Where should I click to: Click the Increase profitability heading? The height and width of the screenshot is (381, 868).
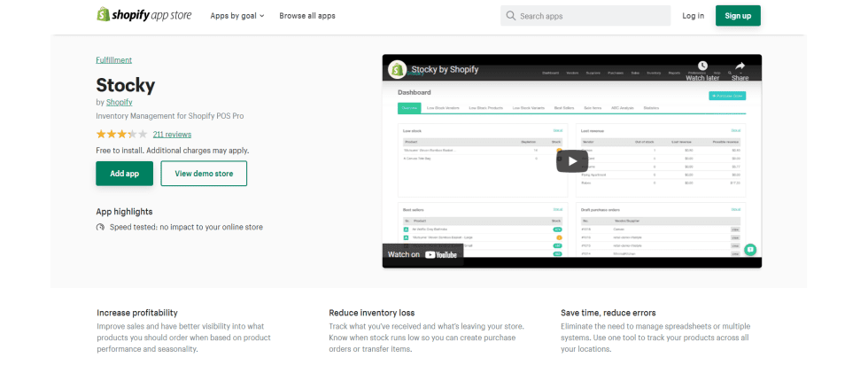[137, 313]
